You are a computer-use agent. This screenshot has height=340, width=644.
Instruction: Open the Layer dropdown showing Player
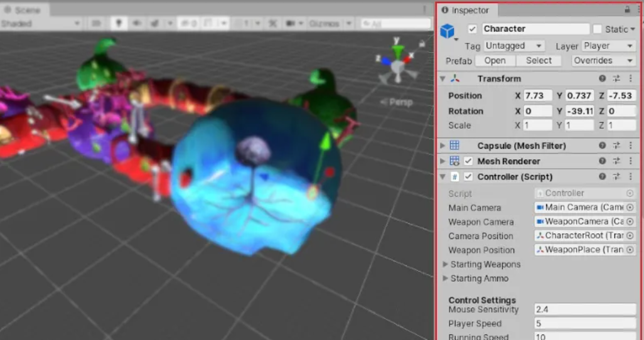coord(608,46)
